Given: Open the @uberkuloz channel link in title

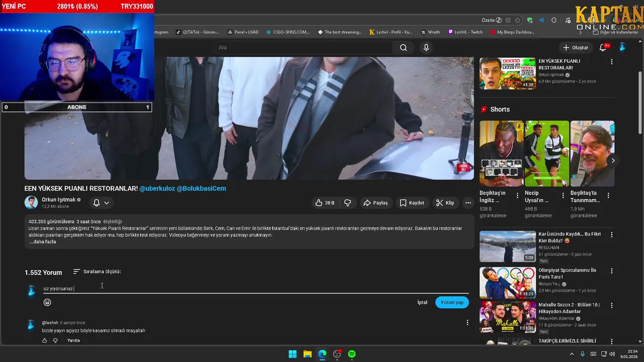Looking at the screenshot, I should point(157,189).
